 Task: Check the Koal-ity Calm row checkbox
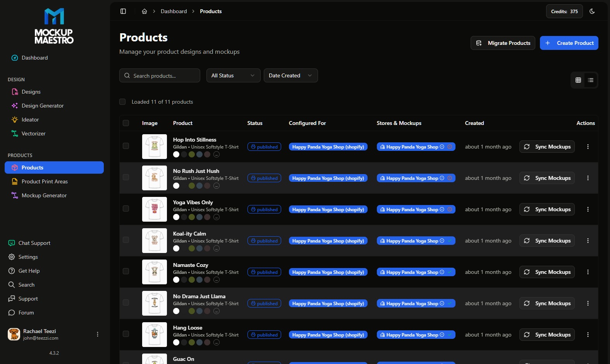click(126, 240)
